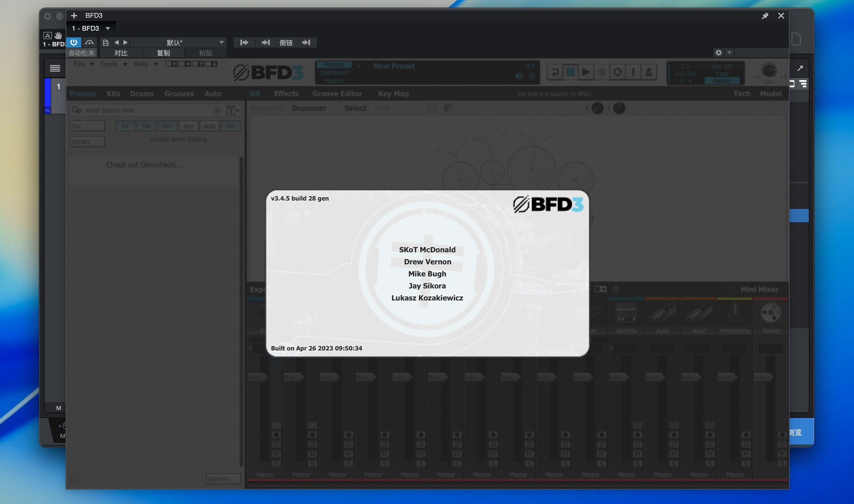
Task: Click the 复制 copy button
Action: click(x=163, y=53)
